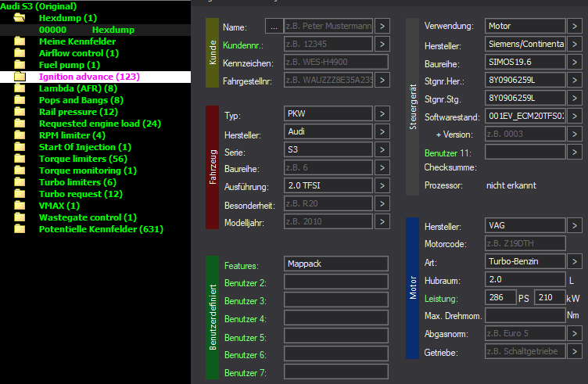Screen dimensions: 588x384
Task: Click the Hubraum field showing 2.0
Action: click(x=525, y=279)
